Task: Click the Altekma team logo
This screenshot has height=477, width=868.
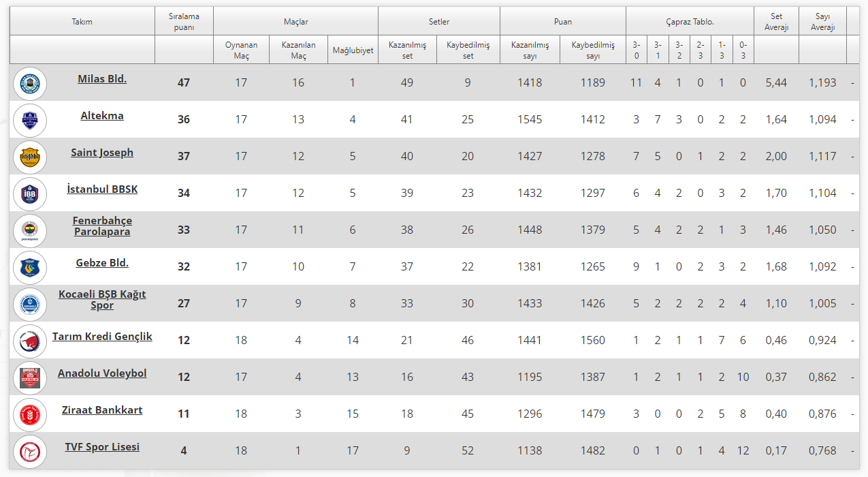Action: 30,121
